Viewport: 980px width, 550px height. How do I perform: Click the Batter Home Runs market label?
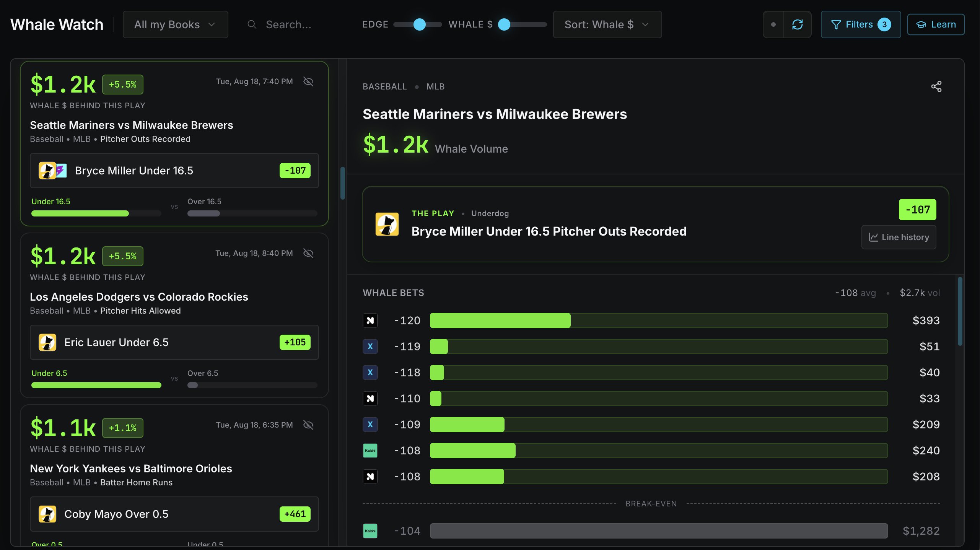pos(136,482)
